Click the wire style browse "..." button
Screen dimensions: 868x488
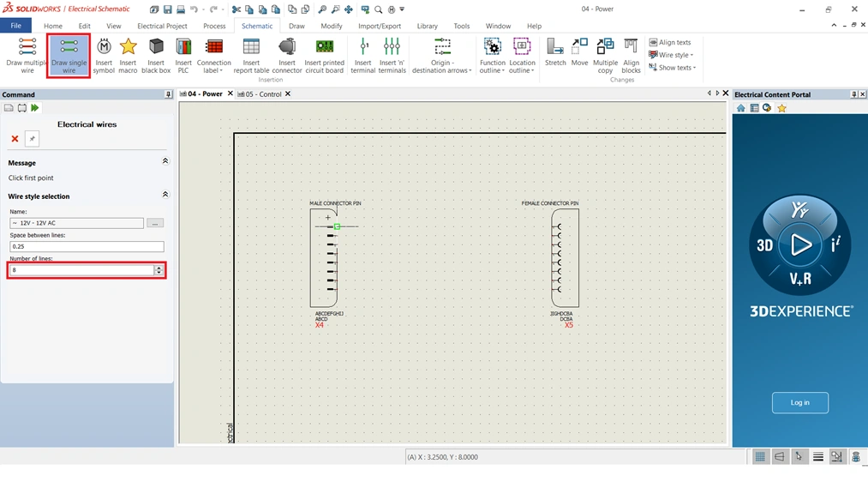[155, 223]
